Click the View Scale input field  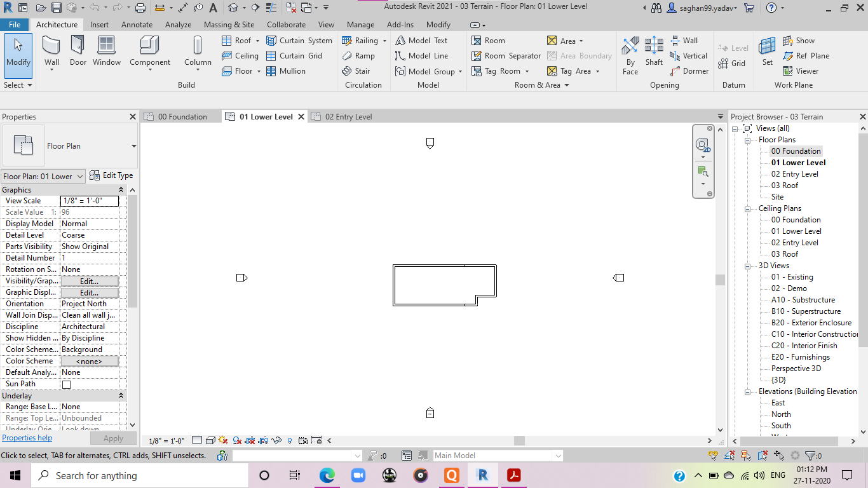[90, 201]
